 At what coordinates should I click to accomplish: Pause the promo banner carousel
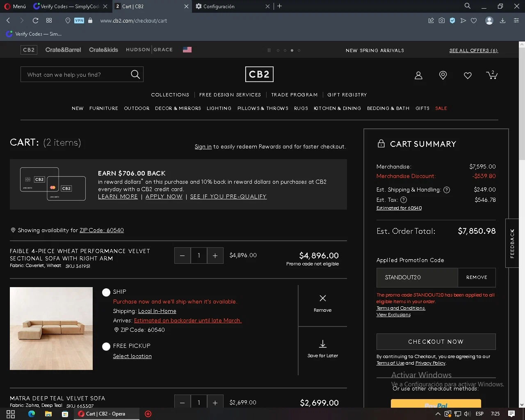tap(269, 50)
